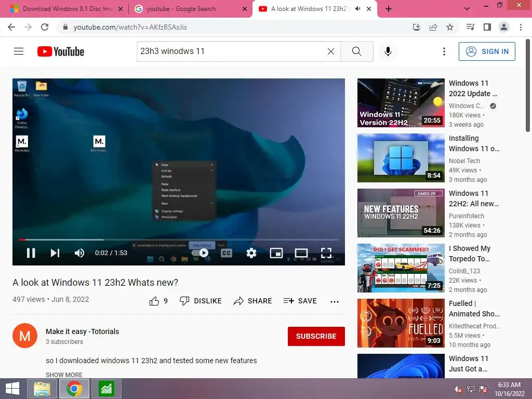Open Pureinfotech channel name

pos(467,216)
